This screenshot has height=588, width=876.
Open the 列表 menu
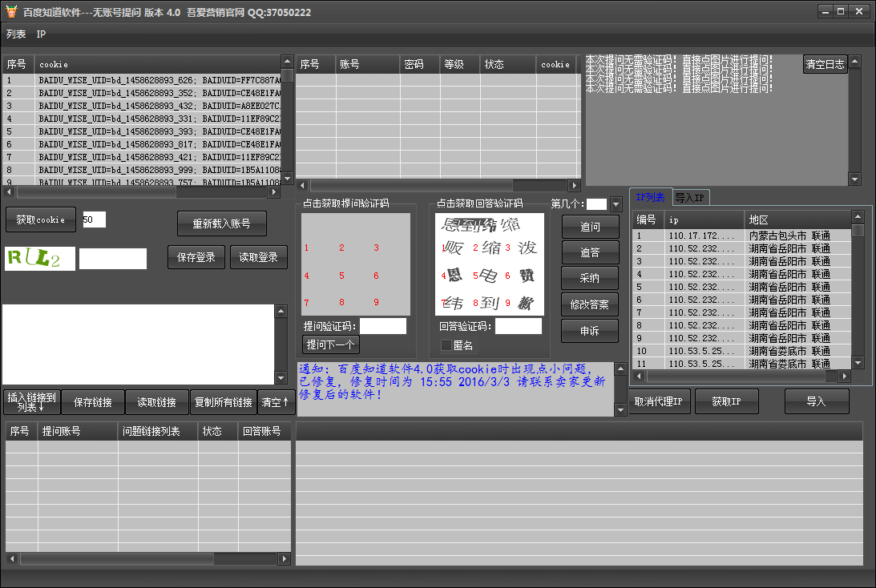click(16, 34)
